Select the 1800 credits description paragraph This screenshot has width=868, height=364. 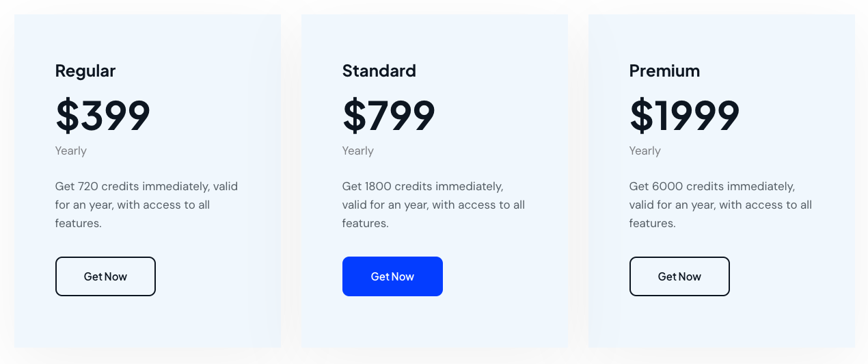[433, 205]
